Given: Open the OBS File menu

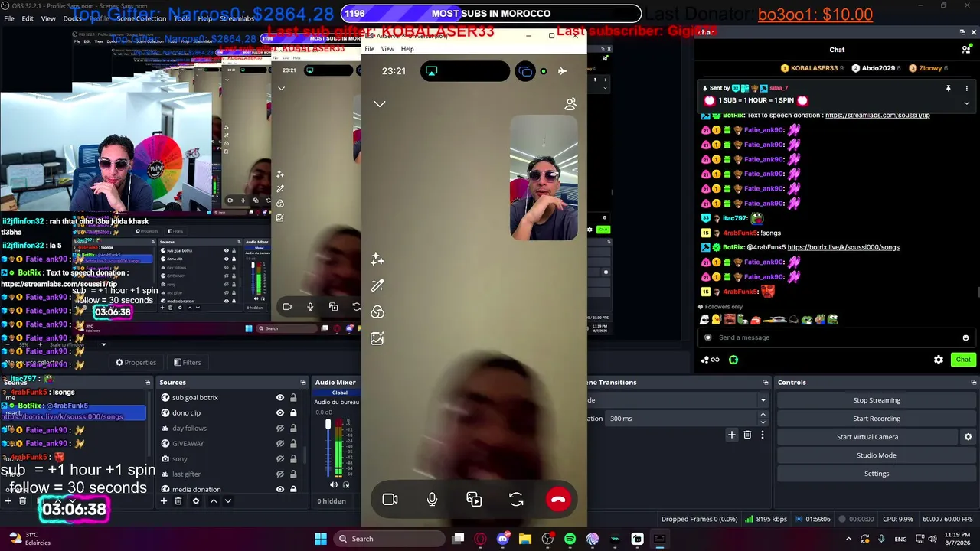Looking at the screenshot, I should point(9,18).
